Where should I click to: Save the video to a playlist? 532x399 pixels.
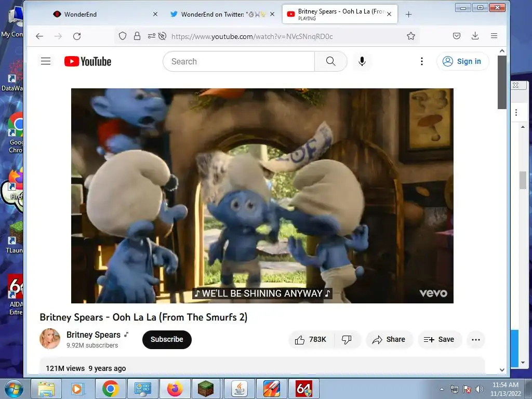tap(439, 340)
